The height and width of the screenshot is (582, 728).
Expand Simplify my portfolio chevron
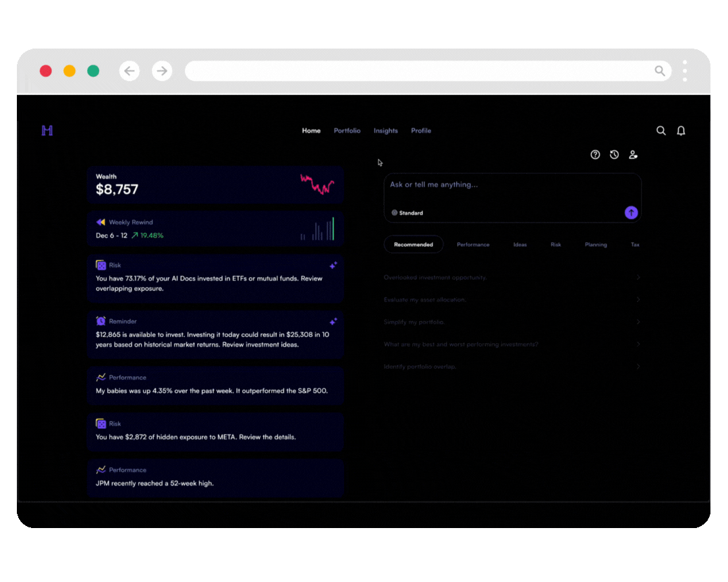tap(638, 322)
